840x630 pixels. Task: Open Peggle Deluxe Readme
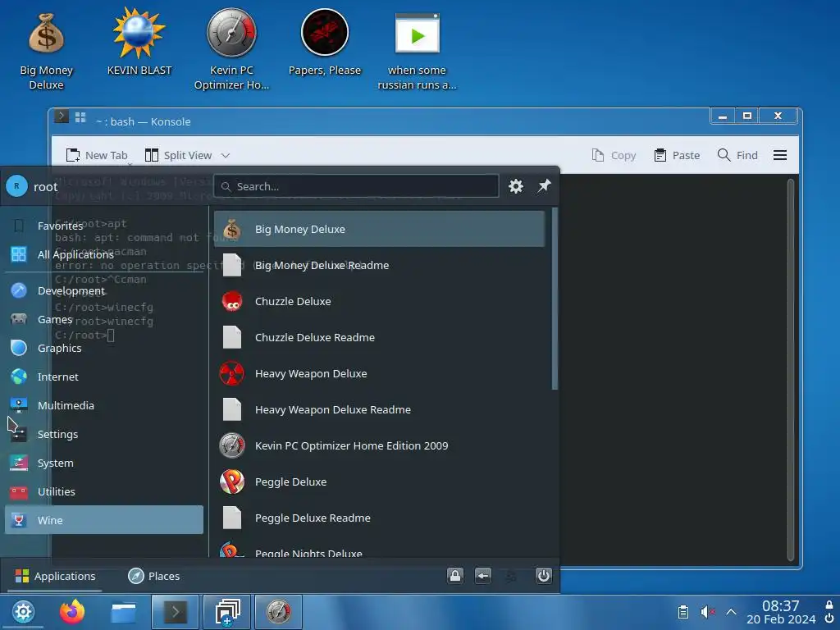pos(379,518)
